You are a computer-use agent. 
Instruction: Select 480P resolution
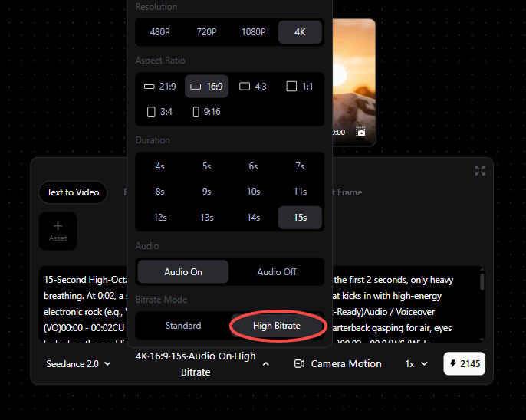pos(159,32)
